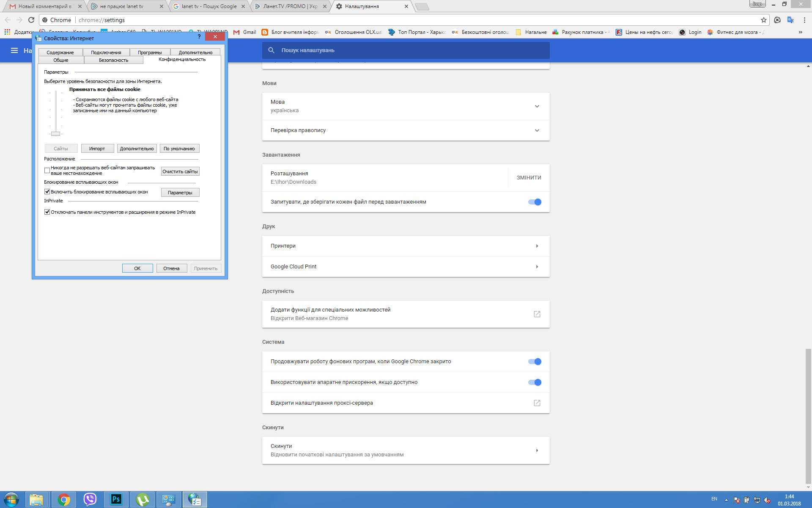Screen dimensions: 812x508
Task: Bookmark this page with the star icon
Action: (x=763, y=20)
